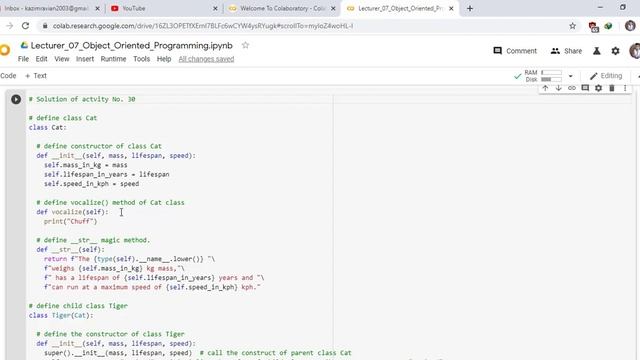Rename notebook title Lecturer_07_Object_Oriented_Programming.ipynb

click(131, 45)
